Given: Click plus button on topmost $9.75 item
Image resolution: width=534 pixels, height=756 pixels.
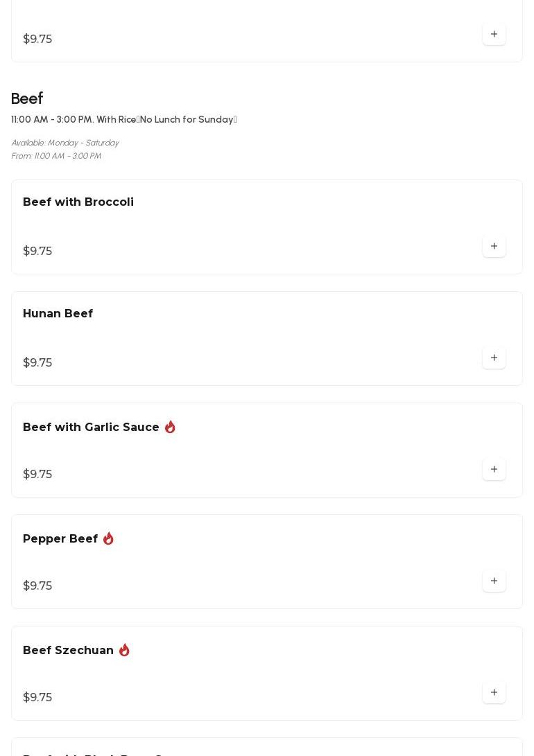Looking at the screenshot, I should coord(494,34).
